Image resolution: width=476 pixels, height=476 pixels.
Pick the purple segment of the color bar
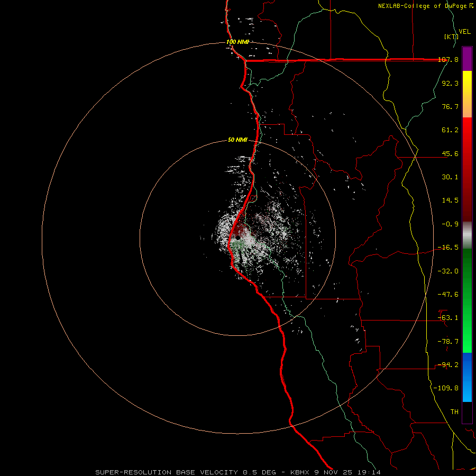(x=467, y=59)
